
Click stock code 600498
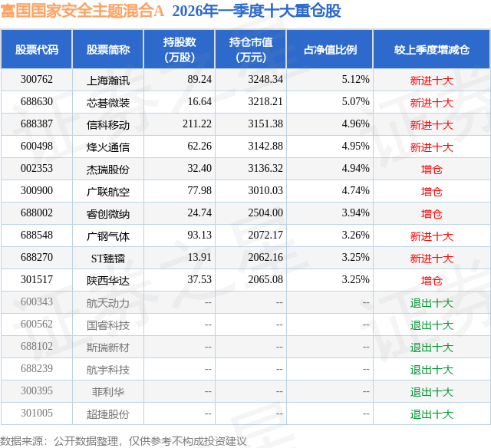37,147
